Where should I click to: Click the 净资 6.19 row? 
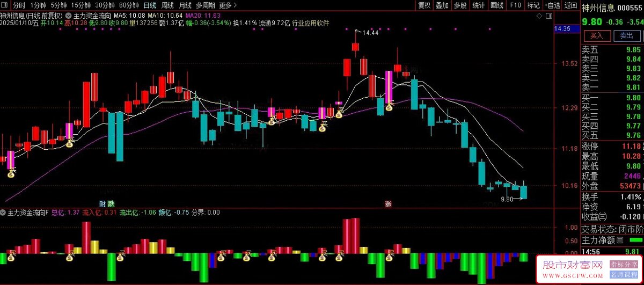[612, 207]
